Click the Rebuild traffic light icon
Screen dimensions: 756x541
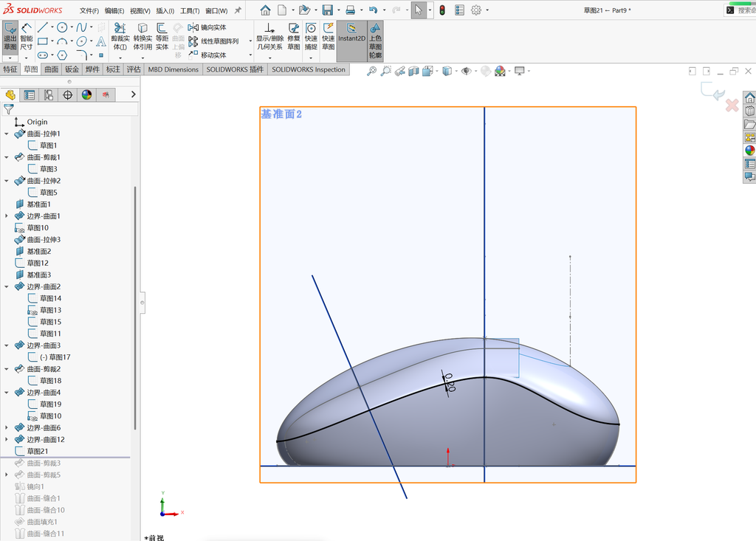point(442,10)
